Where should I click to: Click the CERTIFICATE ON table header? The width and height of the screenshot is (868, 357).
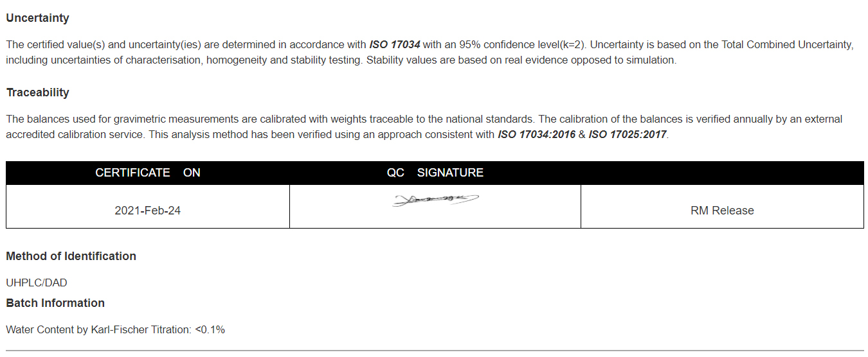click(148, 173)
